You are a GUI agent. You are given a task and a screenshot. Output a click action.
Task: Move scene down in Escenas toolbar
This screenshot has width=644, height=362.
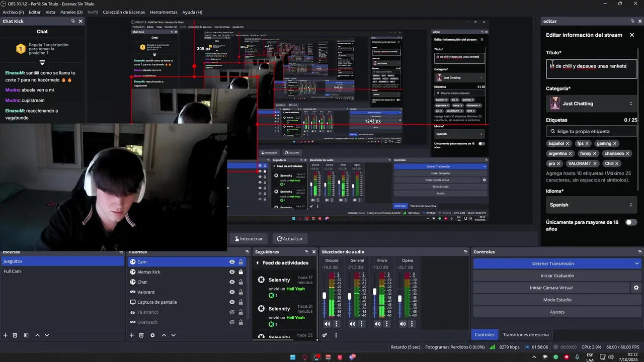coord(47,335)
